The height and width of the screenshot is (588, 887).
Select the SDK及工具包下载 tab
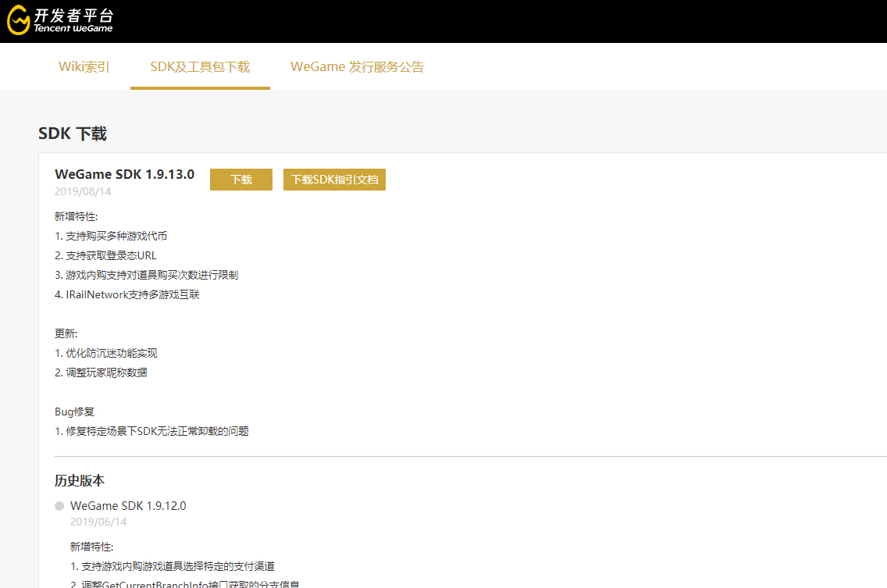pos(200,66)
